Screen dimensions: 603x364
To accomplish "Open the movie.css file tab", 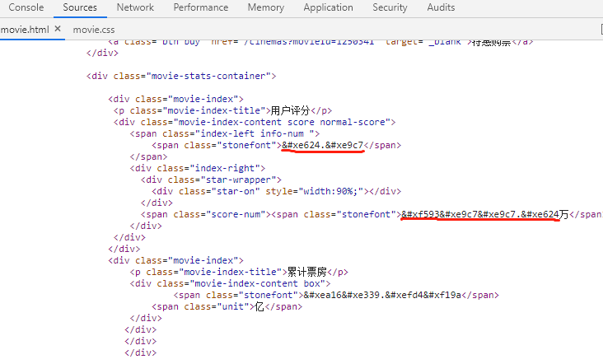I will tap(93, 30).
